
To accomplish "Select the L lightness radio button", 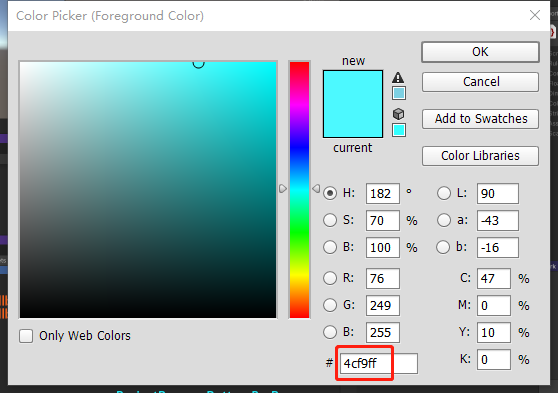I will coord(444,193).
